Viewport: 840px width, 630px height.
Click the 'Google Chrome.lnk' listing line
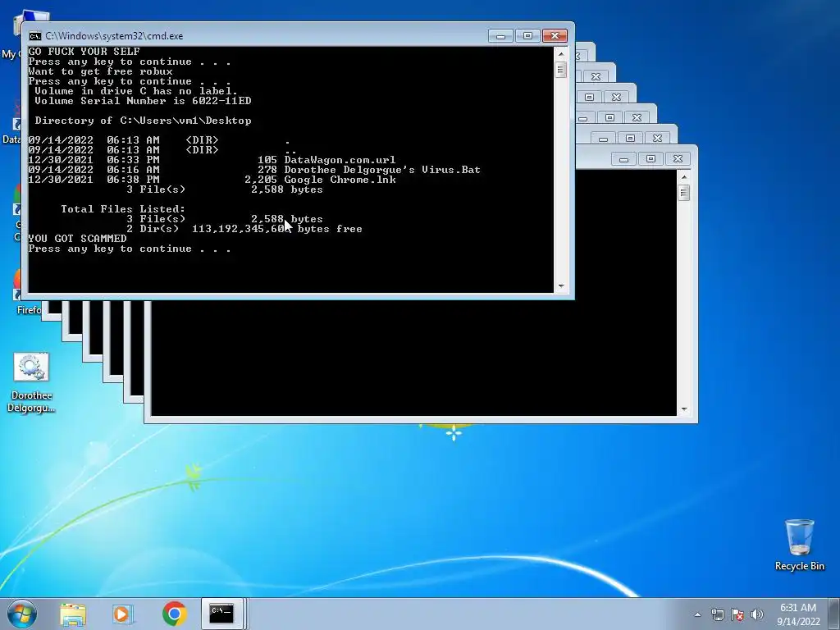point(212,180)
